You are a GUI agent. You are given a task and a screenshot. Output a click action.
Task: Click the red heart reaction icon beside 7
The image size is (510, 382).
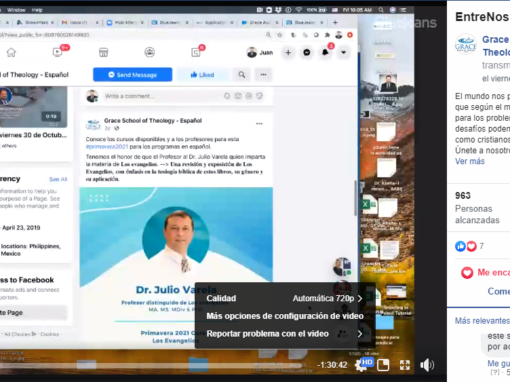(x=471, y=246)
